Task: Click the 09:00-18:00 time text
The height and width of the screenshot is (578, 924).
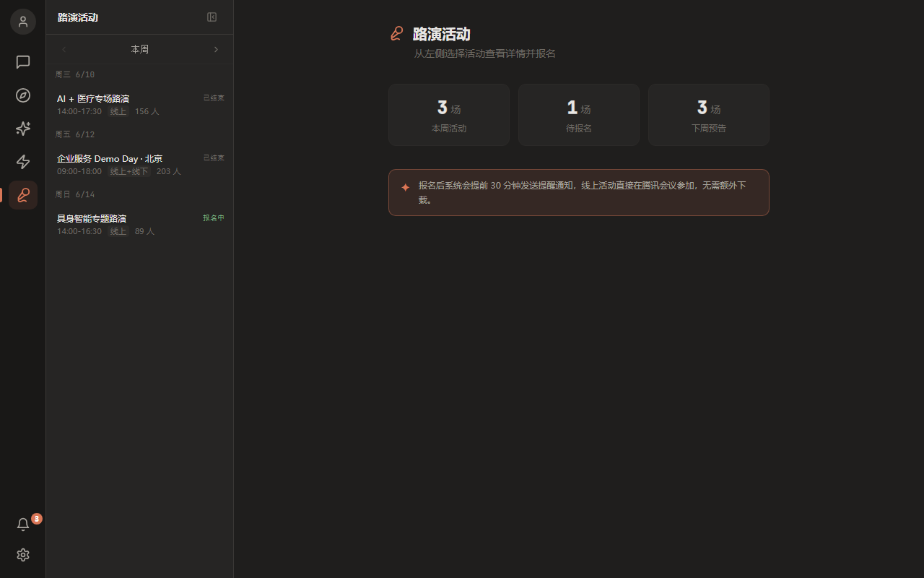Action: [x=79, y=171]
